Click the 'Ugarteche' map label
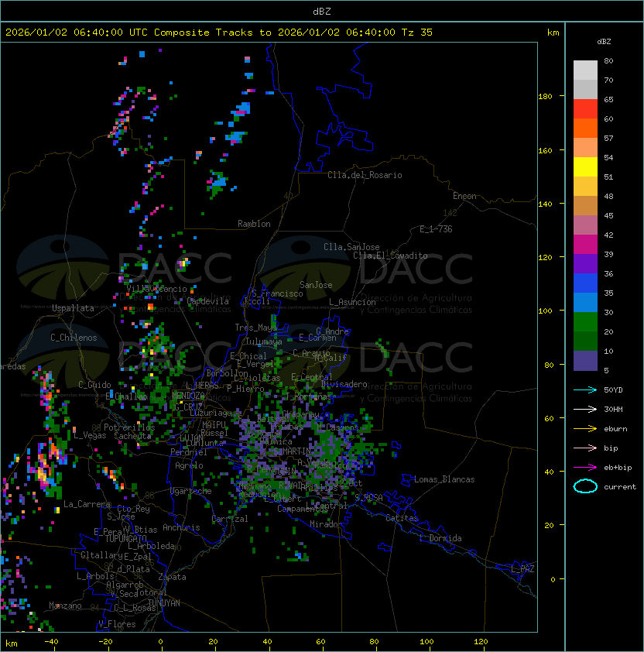This screenshot has width=644, height=652. (191, 491)
